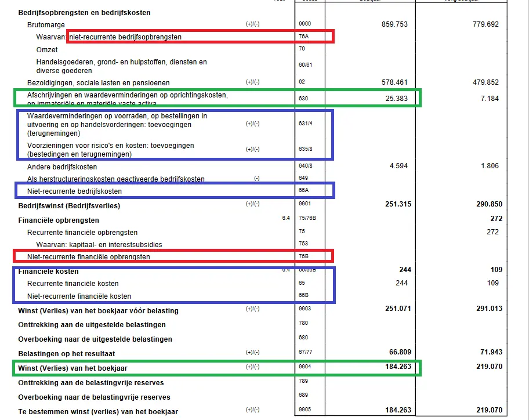Select code 9903 for Winst vóór belasting
The image size is (529, 420).
coord(304,309)
